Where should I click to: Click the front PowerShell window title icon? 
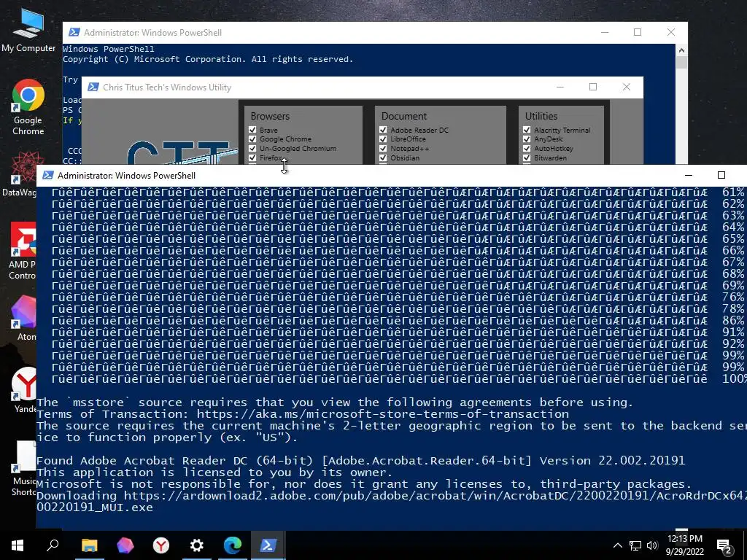pyautogui.click(x=47, y=175)
